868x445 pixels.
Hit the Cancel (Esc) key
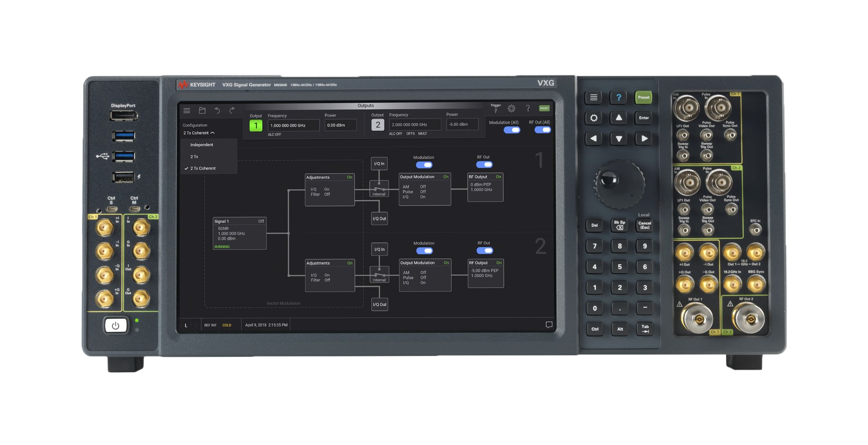pos(645,225)
